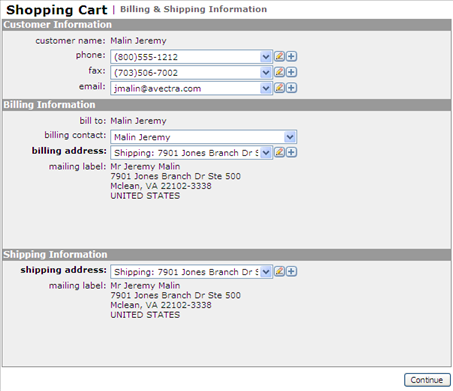Click the Billing Information section header
This screenshot has width=453, height=391.
tap(227, 105)
